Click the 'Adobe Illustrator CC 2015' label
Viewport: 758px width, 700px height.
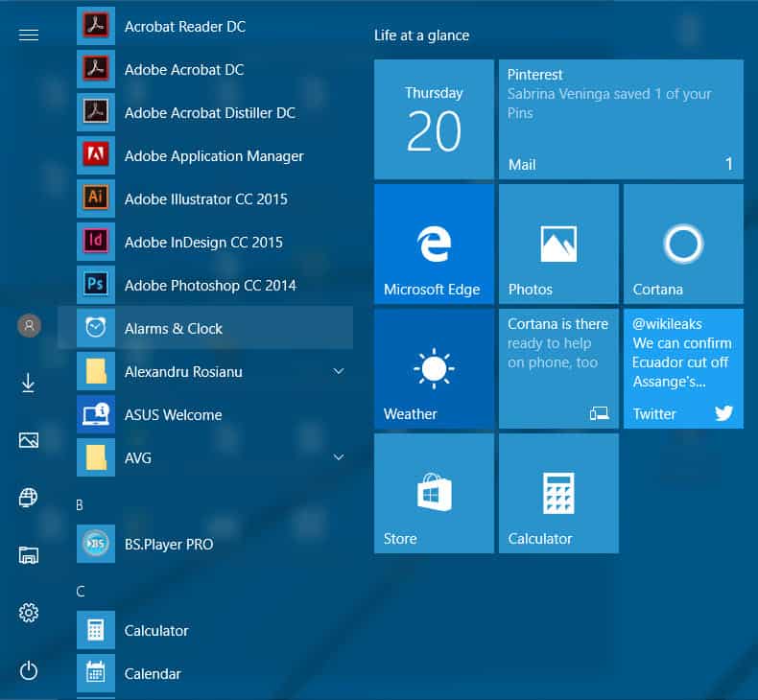206,199
